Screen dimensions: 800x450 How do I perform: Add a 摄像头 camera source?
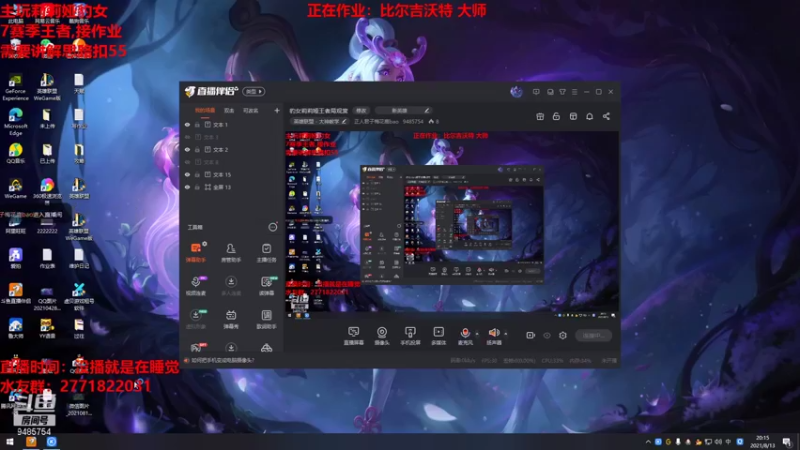382,336
